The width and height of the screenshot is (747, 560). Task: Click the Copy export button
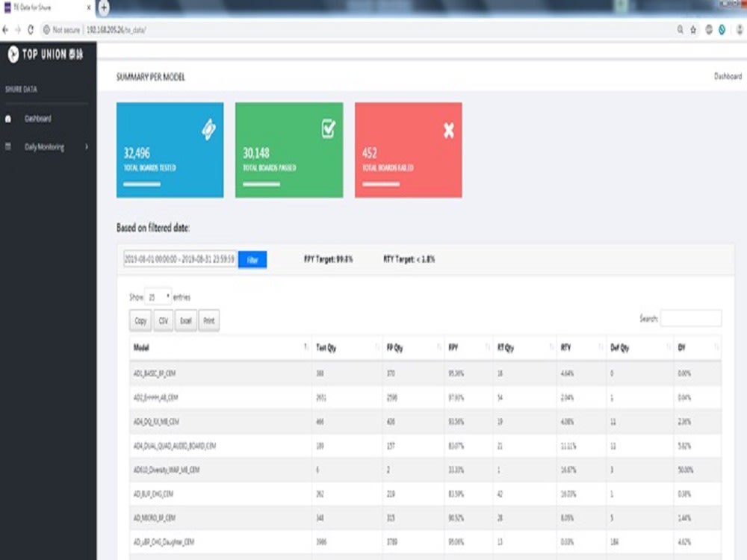coord(140,320)
